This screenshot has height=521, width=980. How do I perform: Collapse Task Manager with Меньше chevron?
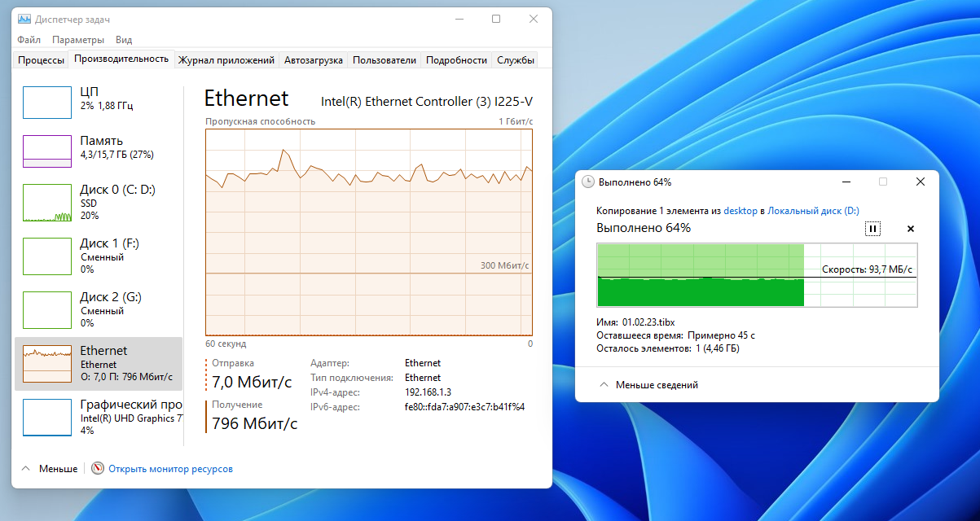click(25, 469)
